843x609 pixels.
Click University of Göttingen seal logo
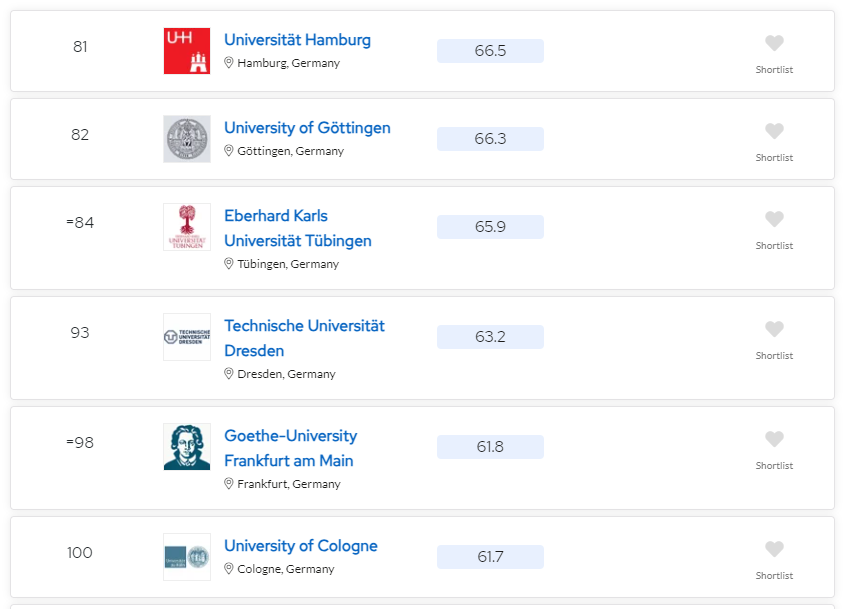[x=187, y=139]
